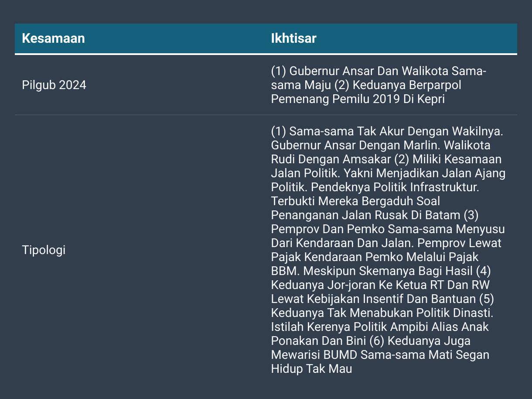The width and height of the screenshot is (532, 399).
Task: Click the last line "Hidup Tak Mau"
Action: 311,368
